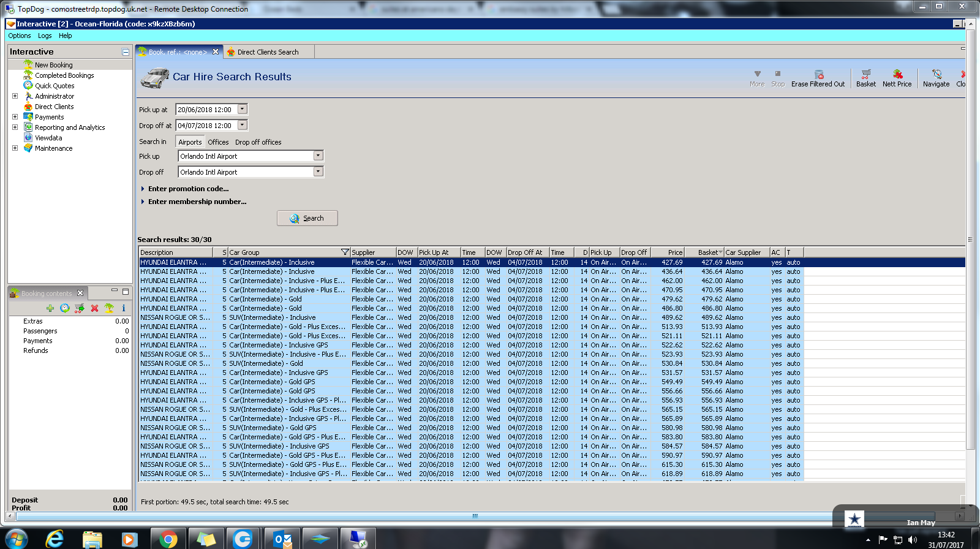Expand the Reporting and Analytics node
This screenshot has height=549, width=980.
click(x=15, y=127)
